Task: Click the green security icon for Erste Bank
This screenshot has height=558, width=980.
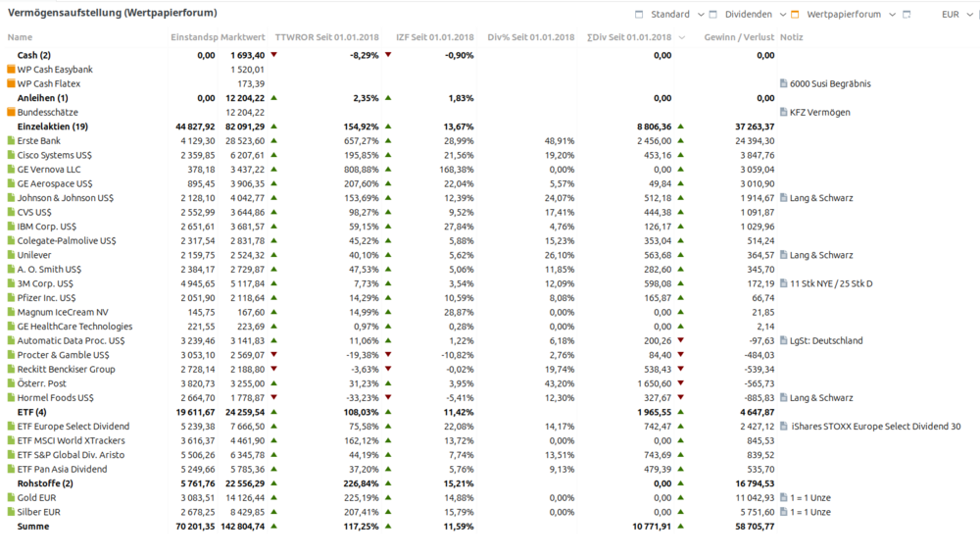Action: click(11, 141)
